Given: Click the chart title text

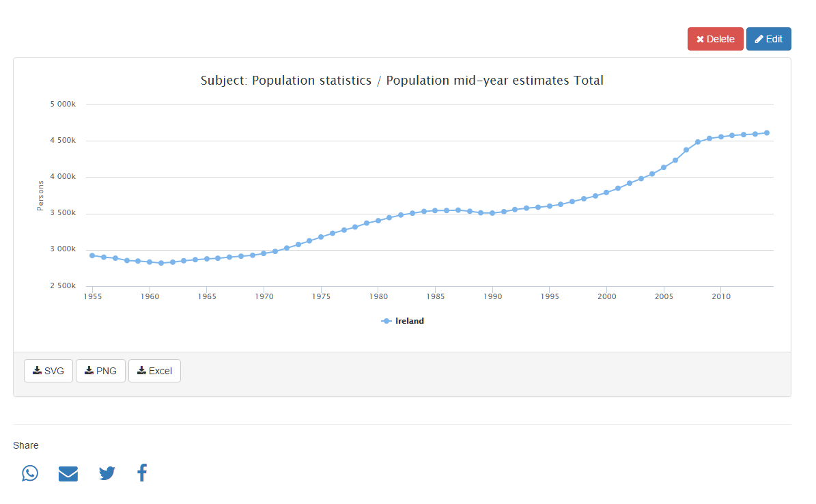Looking at the screenshot, I should 402,80.
